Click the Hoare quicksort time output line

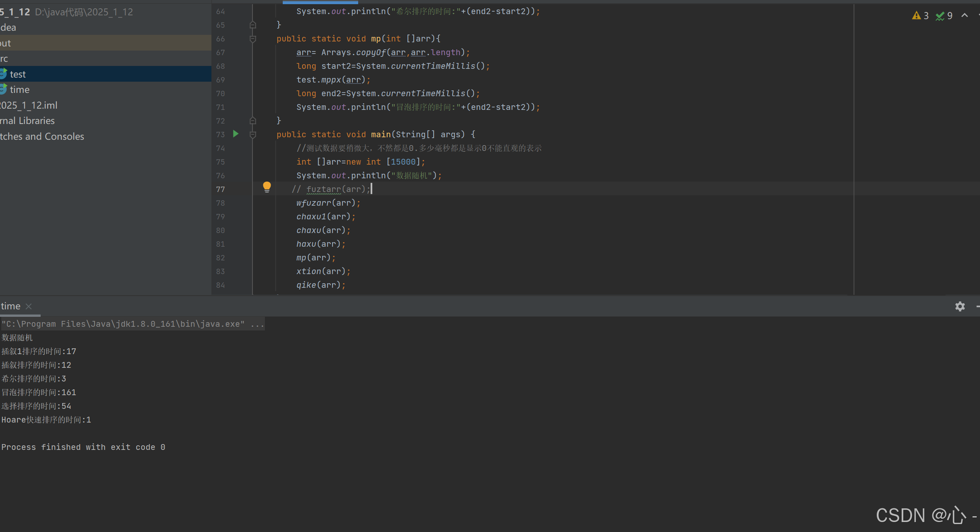46,420
